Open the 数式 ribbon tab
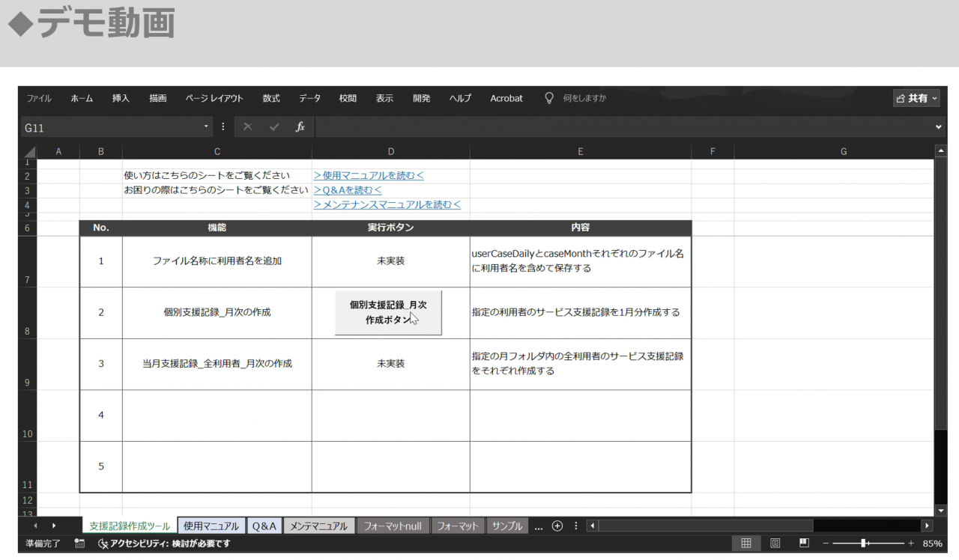 271,98
